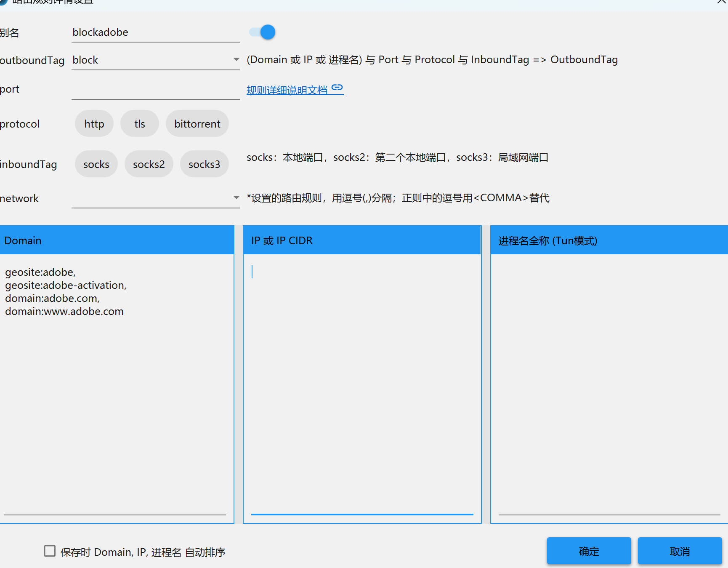Image resolution: width=728 pixels, height=568 pixels.
Task: Click the 确定 confirm button
Action: pyautogui.click(x=589, y=551)
